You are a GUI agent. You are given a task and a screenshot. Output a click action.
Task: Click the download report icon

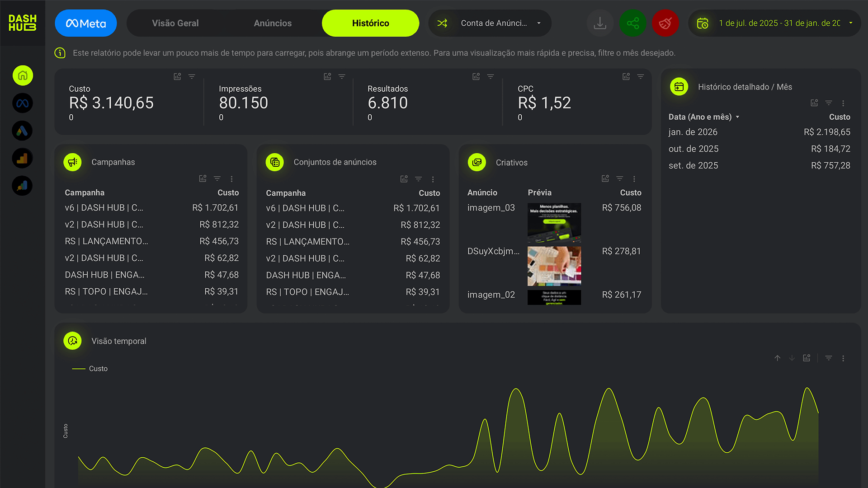[x=600, y=23]
